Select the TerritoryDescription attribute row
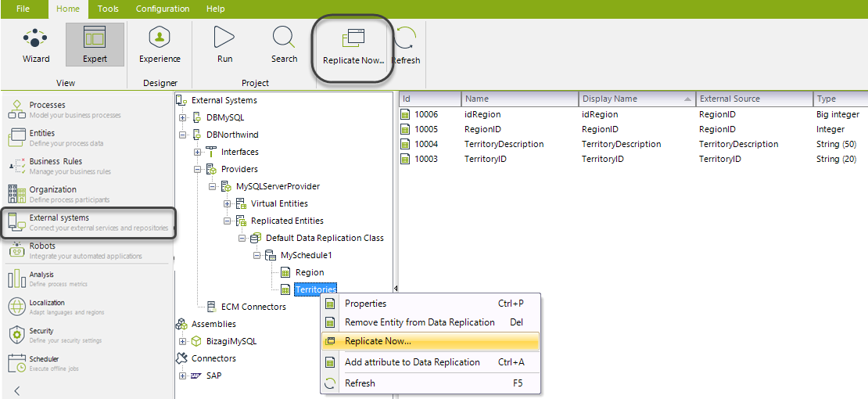 click(x=633, y=144)
